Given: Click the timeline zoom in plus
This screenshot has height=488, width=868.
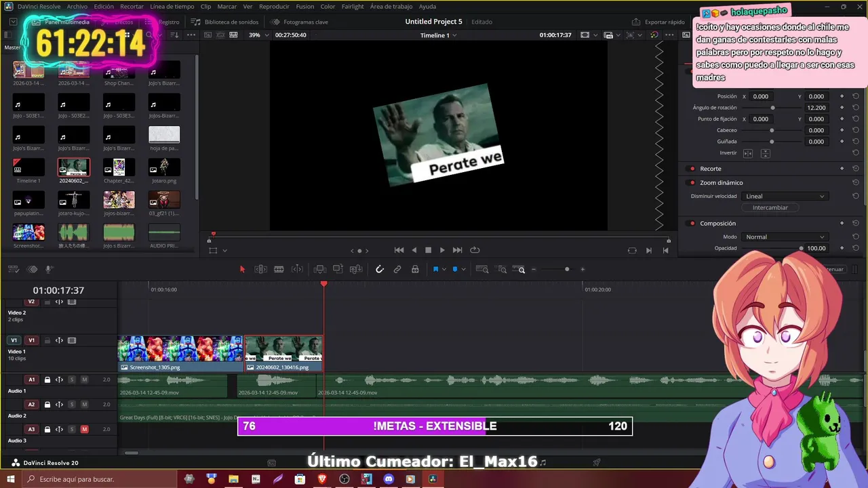Looking at the screenshot, I should 583,269.
